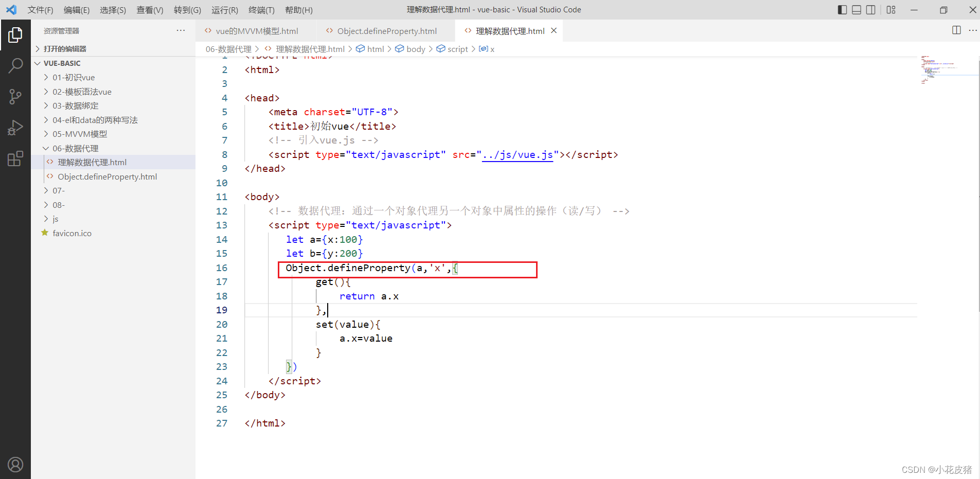Open explorer panel more actions ellipsis
This screenshot has width=980, height=479.
pyautogui.click(x=181, y=30)
